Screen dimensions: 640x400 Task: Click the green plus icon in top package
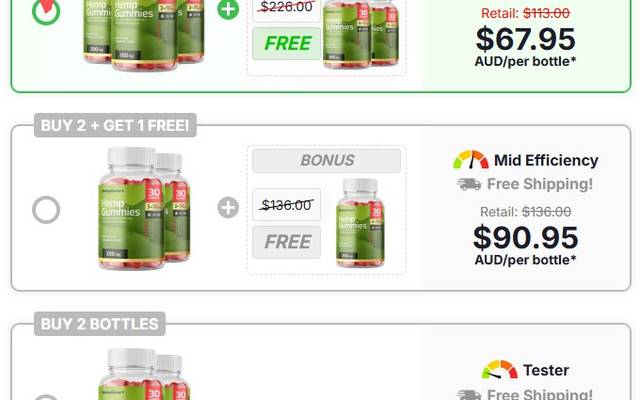pos(228,9)
